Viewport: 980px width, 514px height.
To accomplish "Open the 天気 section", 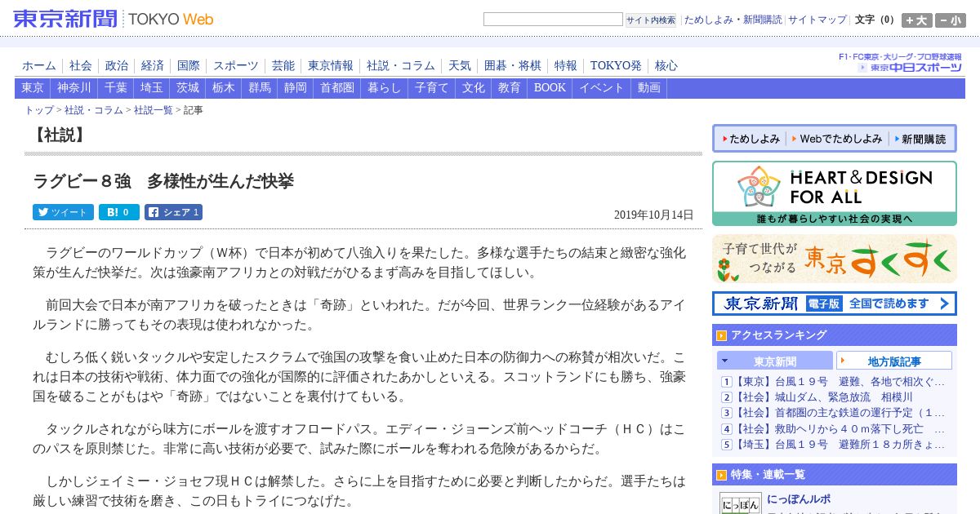I will [x=460, y=65].
